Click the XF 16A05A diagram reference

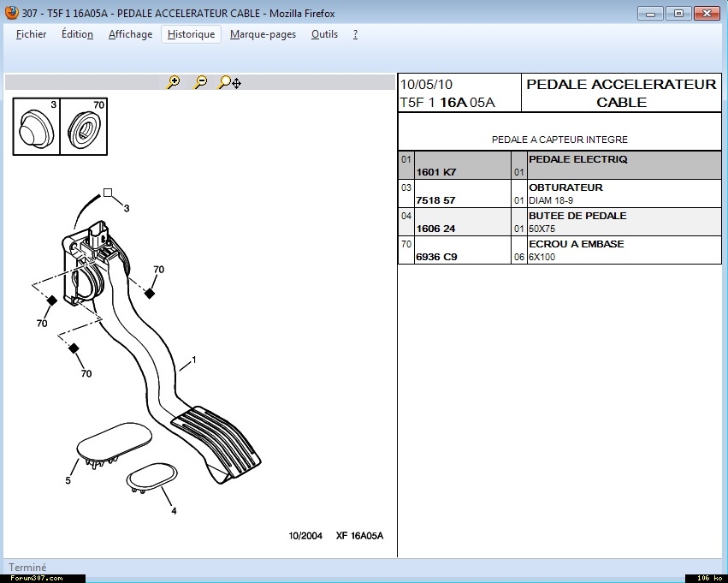coord(359,536)
